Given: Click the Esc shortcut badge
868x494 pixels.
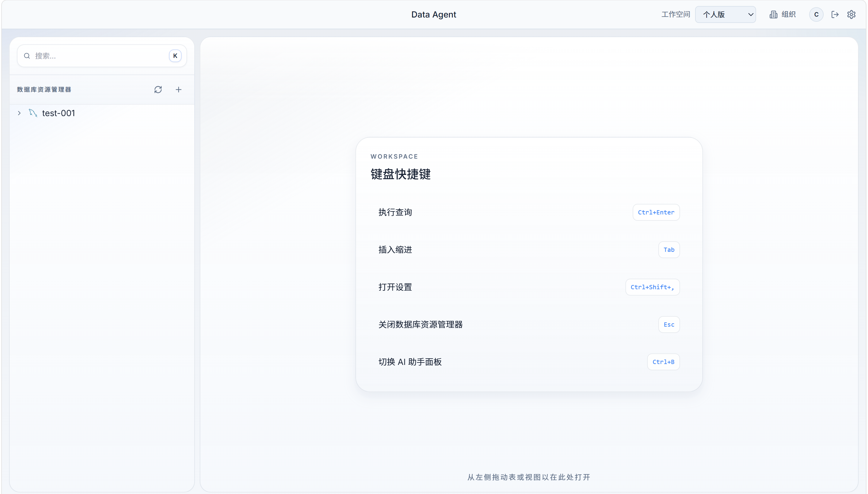Looking at the screenshot, I should pyautogui.click(x=669, y=325).
